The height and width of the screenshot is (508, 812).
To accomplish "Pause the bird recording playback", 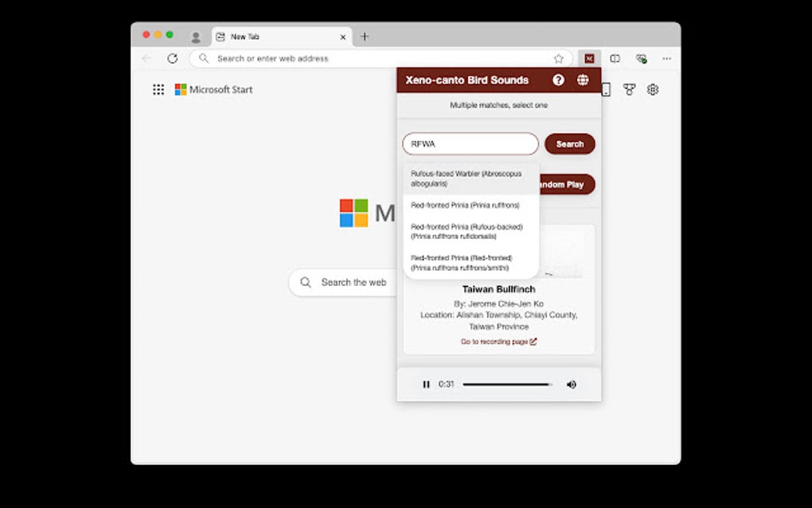I will coord(426,385).
